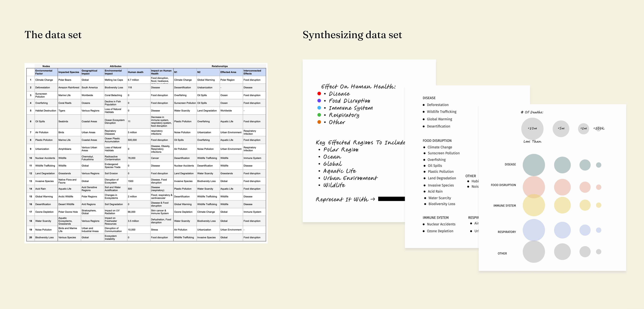644x309 pixels.
Task: Select the gray '<10m' legend circle
Action: tap(532, 129)
